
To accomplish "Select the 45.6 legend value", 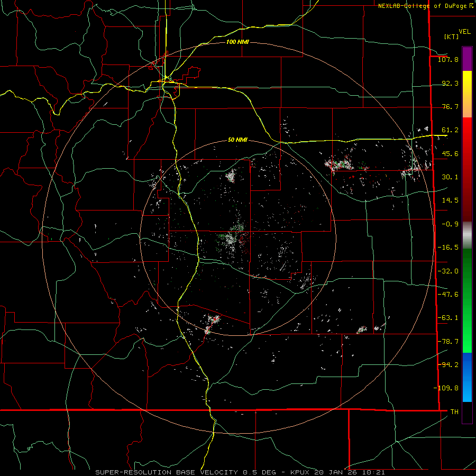I will click(x=450, y=153).
